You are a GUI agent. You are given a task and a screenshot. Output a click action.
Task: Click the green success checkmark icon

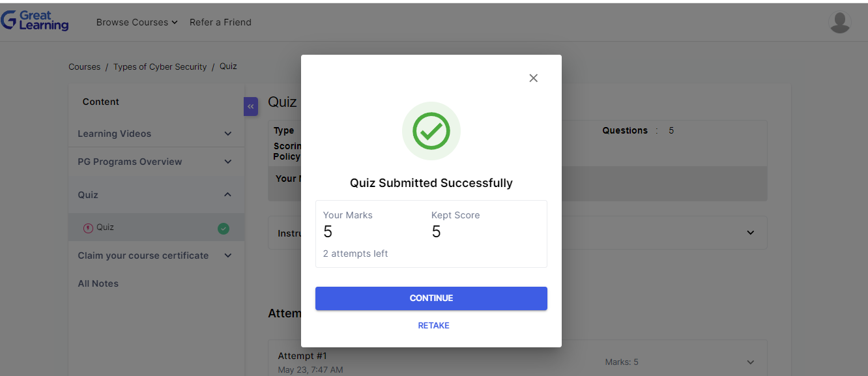coord(431,131)
